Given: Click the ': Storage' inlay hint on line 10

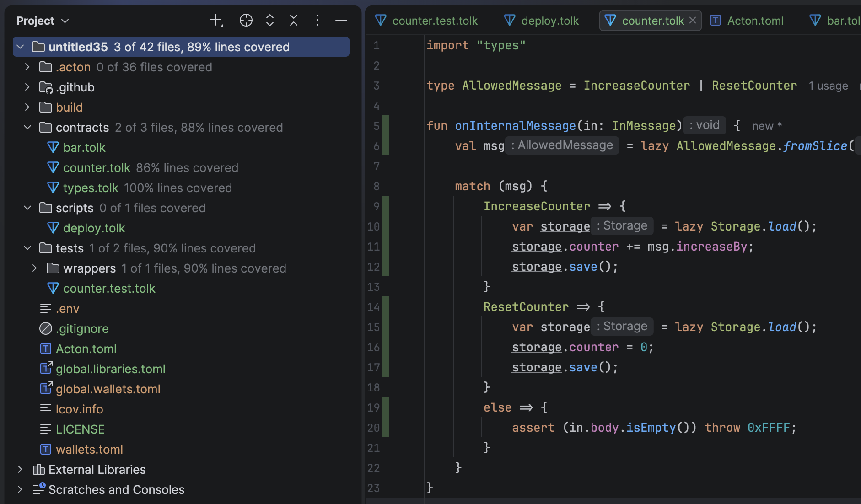Looking at the screenshot, I should 622,226.
